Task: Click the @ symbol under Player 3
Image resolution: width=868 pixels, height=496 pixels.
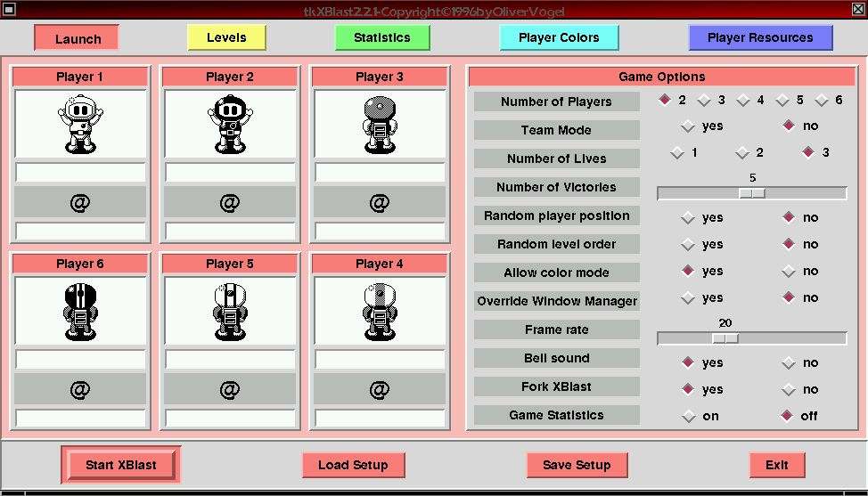Action: click(380, 203)
